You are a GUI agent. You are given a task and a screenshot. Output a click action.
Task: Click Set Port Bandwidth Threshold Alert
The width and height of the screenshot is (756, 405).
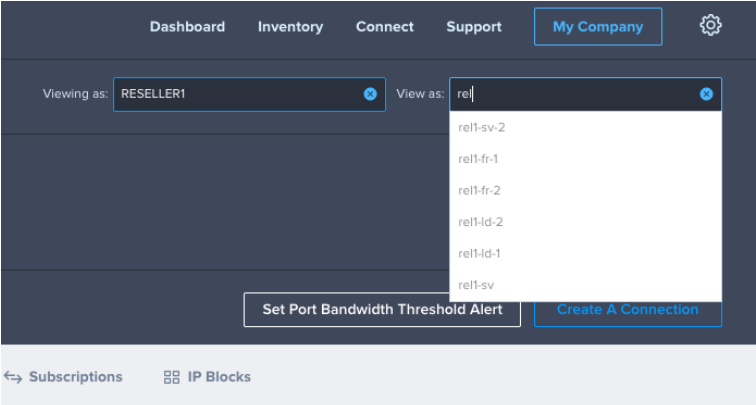(382, 310)
